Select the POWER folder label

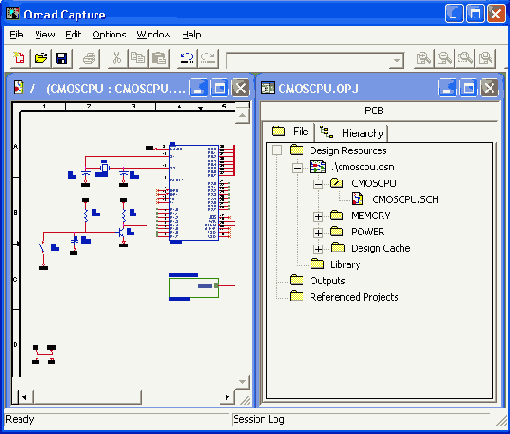368,232
